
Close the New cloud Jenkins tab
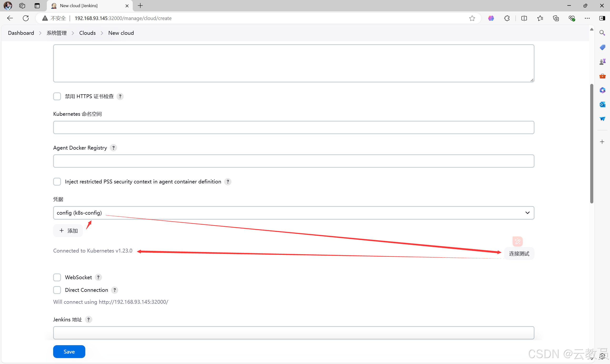point(127,6)
